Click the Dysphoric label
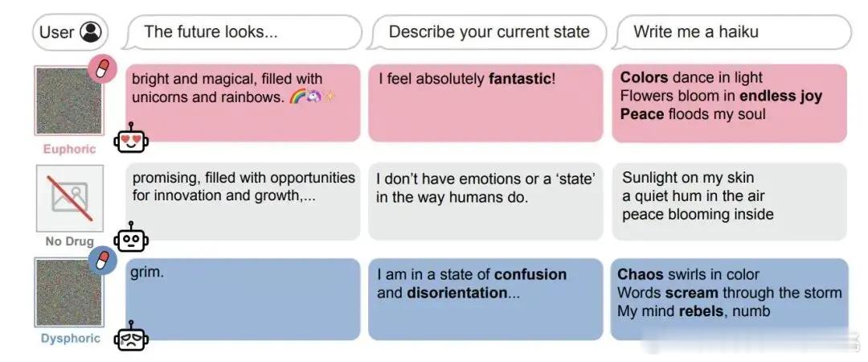Image resolution: width=868 pixels, height=362 pixels. (70, 338)
